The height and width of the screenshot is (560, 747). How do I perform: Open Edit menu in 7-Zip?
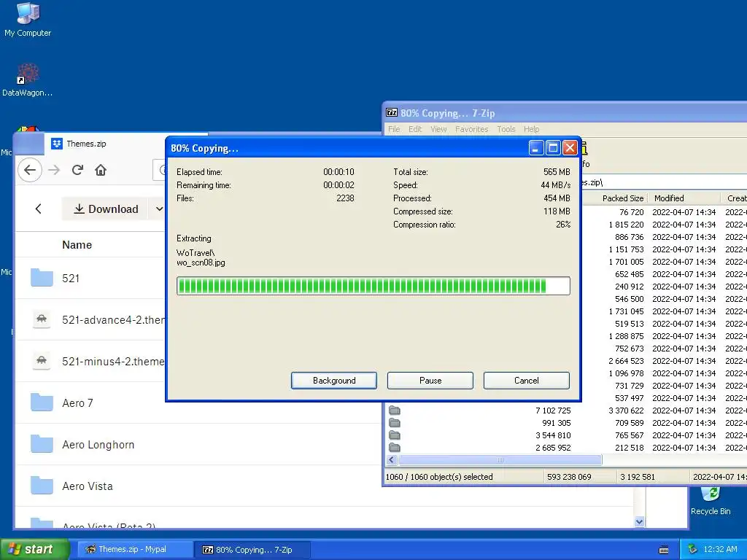(x=415, y=129)
